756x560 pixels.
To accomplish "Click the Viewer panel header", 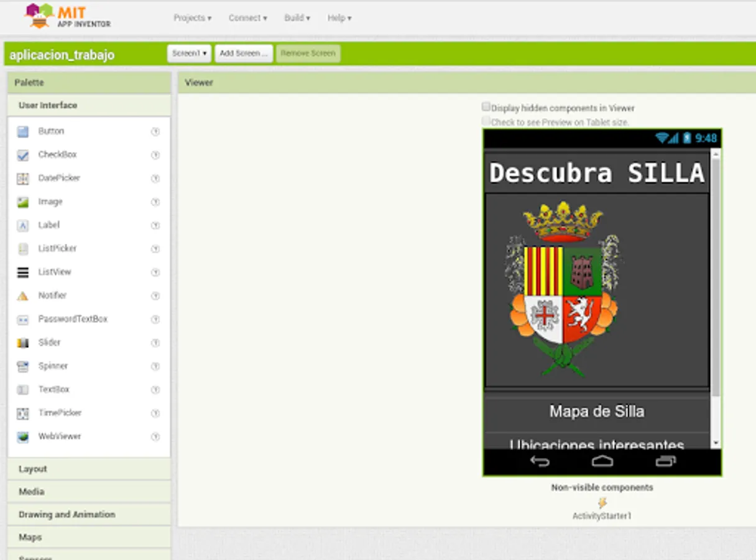I will (466, 83).
